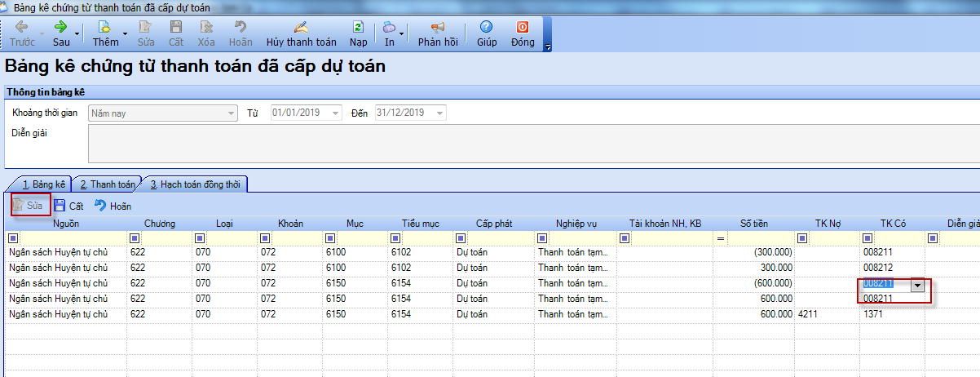Click the filter icon under Cấp phát column
The width and height of the screenshot is (980, 377).
pyautogui.click(x=461, y=238)
